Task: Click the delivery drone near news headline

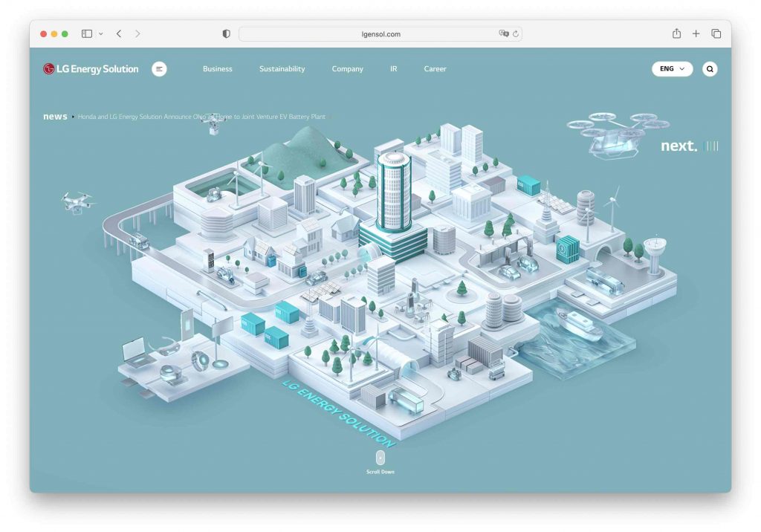Action: (x=213, y=124)
